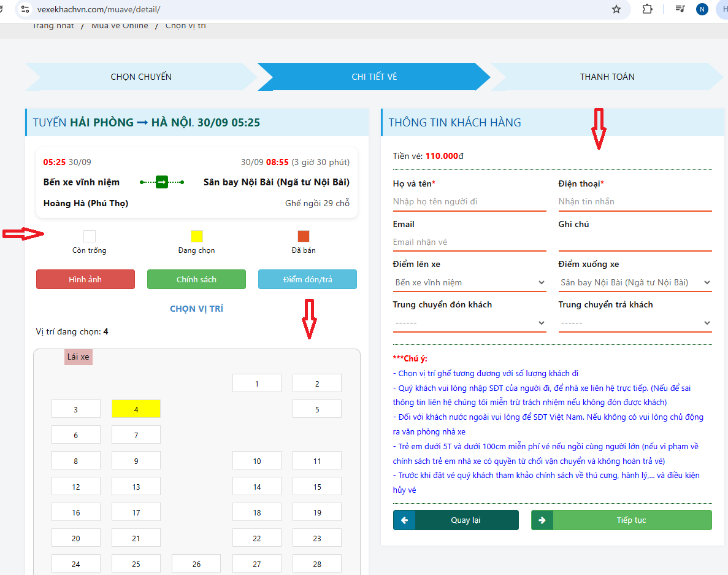Open the Điểm lên xe dropdown
728x575 pixels.
[x=469, y=282]
